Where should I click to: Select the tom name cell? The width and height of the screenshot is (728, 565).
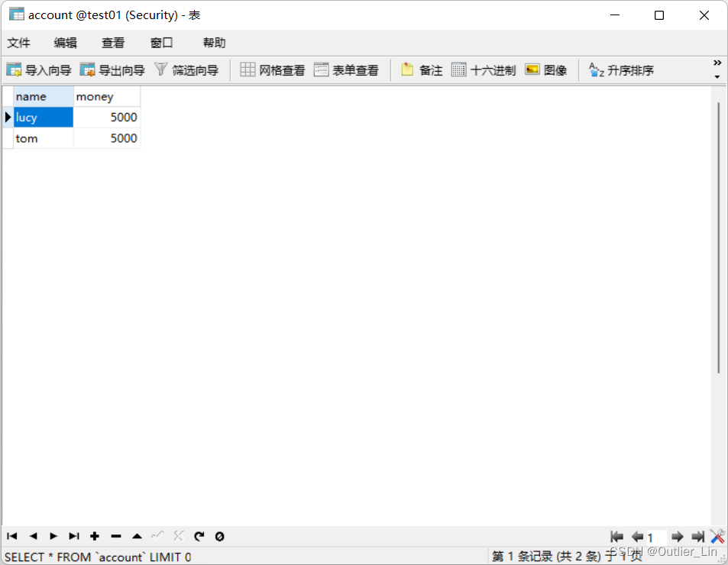[44, 138]
